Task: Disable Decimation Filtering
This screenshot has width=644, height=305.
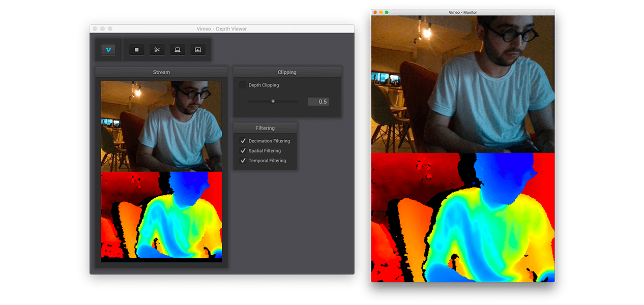Action: coord(243,141)
